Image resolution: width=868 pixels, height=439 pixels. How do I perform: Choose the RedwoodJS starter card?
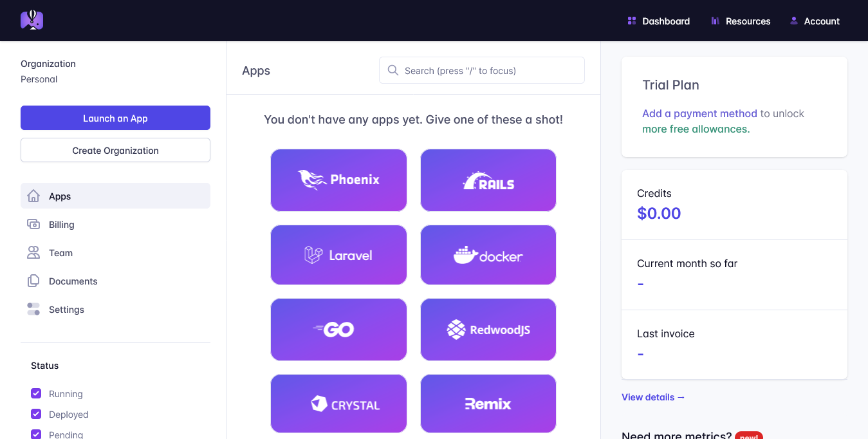point(488,330)
